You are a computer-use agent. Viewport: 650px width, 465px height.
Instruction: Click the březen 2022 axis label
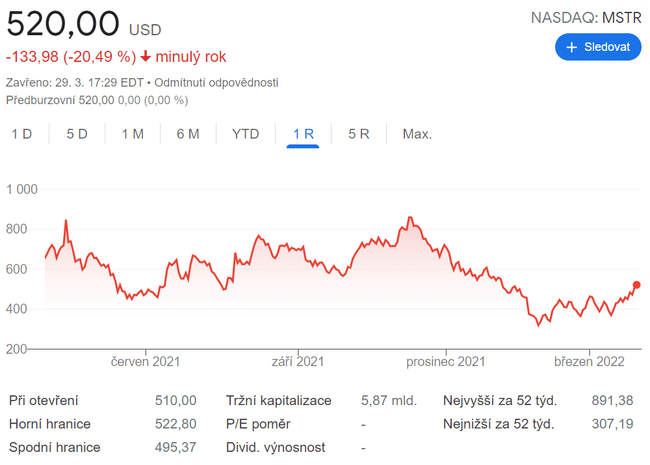point(589,361)
